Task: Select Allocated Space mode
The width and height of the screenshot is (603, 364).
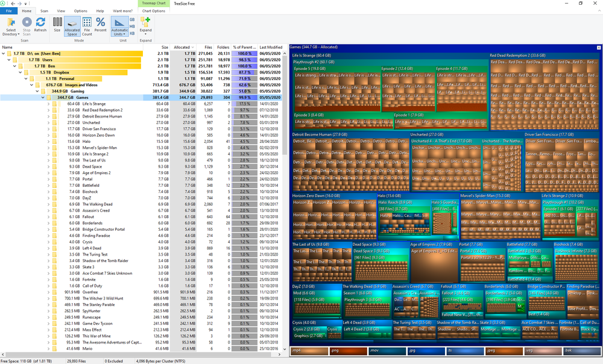Action: click(72, 26)
